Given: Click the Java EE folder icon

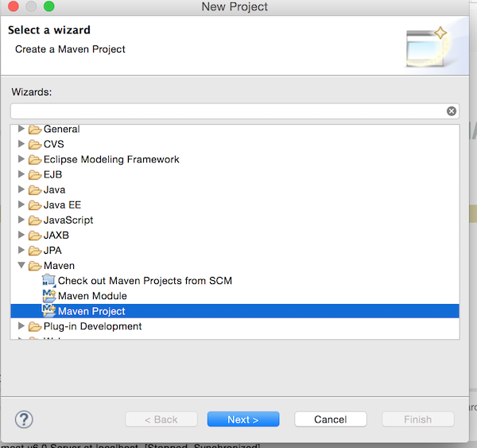Looking at the screenshot, I should tap(35, 205).
